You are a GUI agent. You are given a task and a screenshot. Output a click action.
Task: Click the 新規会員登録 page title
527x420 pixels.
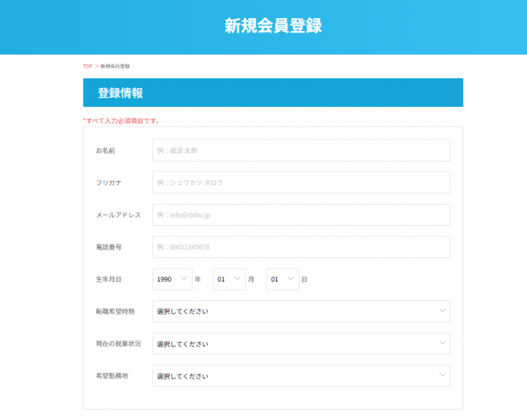(273, 26)
